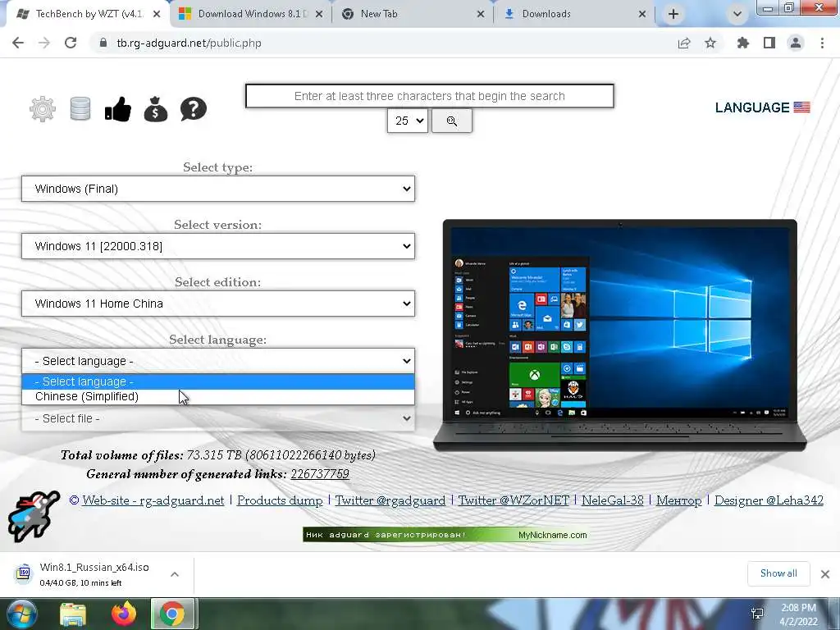Click the address bar URL

click(x=189, y=43)
